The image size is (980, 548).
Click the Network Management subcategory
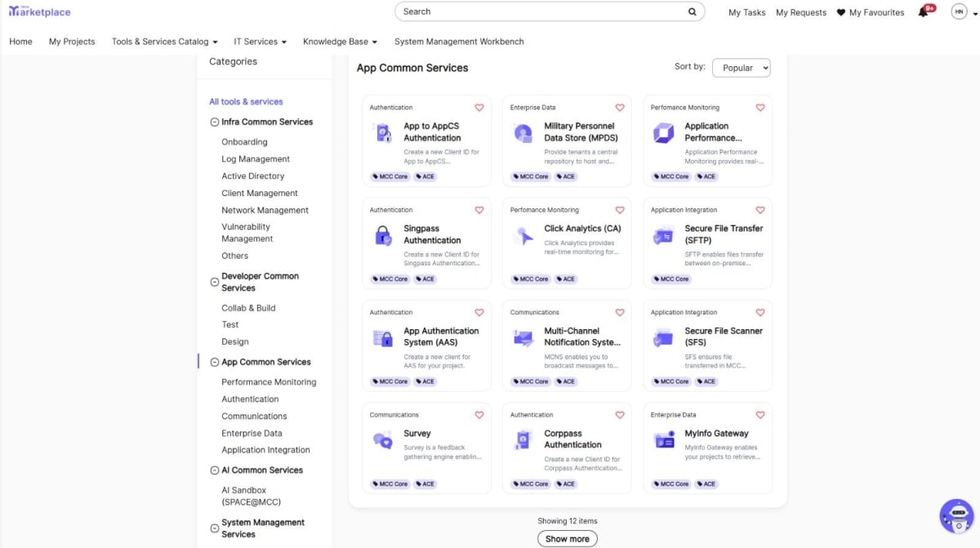point(265,210)
